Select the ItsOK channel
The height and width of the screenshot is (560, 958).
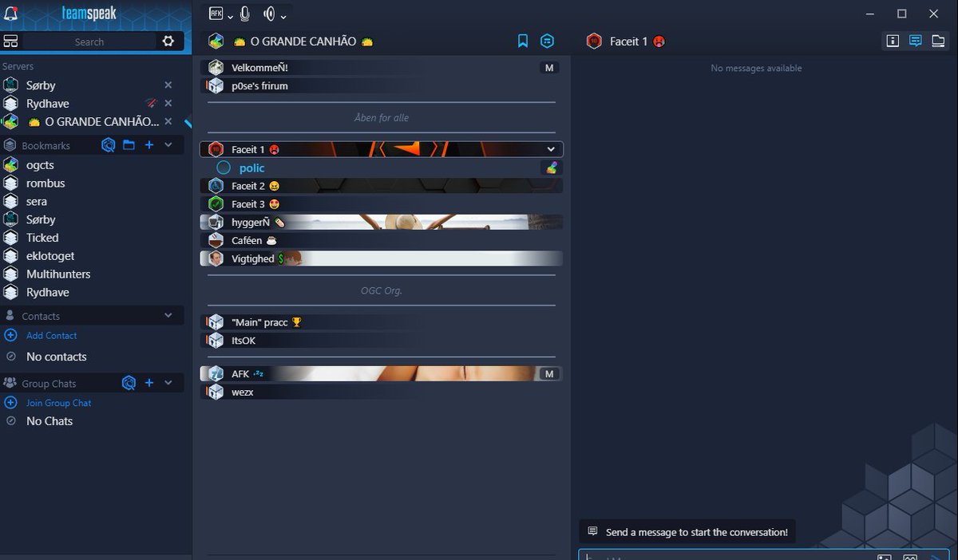382,341
